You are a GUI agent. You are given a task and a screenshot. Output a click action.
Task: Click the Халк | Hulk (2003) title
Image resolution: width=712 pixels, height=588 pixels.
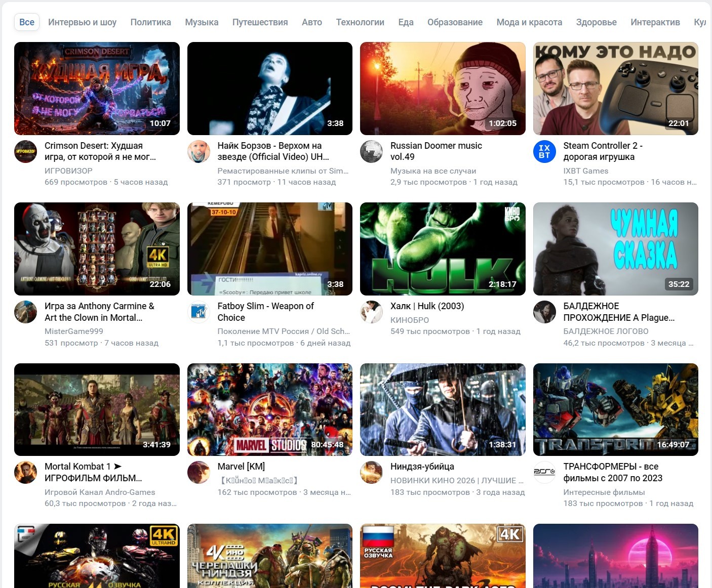coord(427,306)
